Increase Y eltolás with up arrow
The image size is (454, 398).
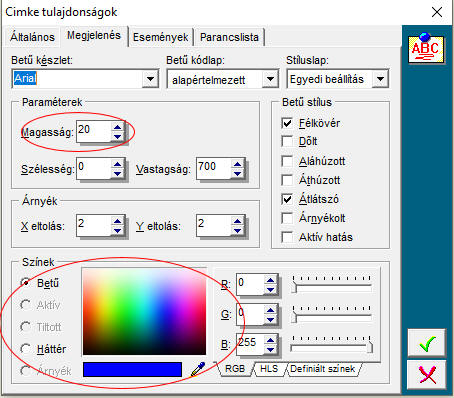click(x=237, y=221)
